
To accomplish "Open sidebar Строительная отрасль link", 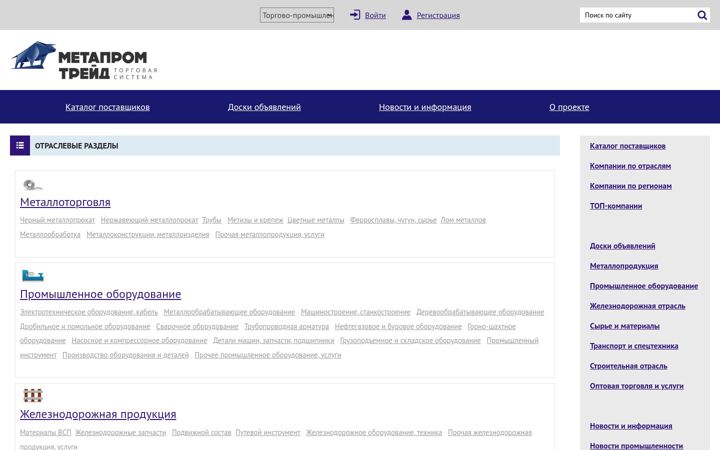I will click(629, 366).
